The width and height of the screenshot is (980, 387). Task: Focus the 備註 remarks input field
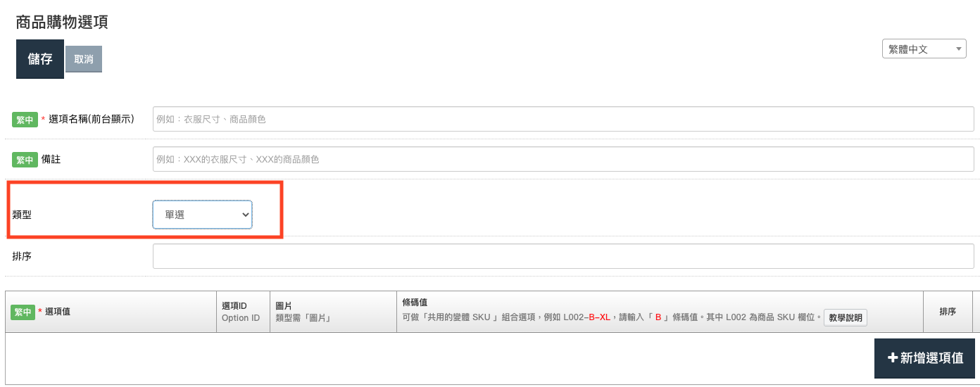(563, 159)
